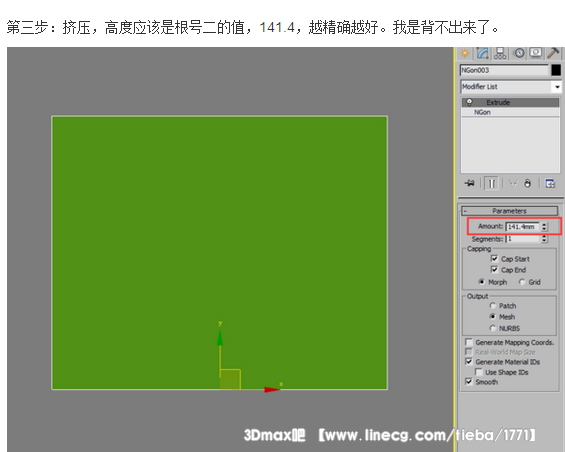Open the Motion command panel tab

tap(519, 53)
